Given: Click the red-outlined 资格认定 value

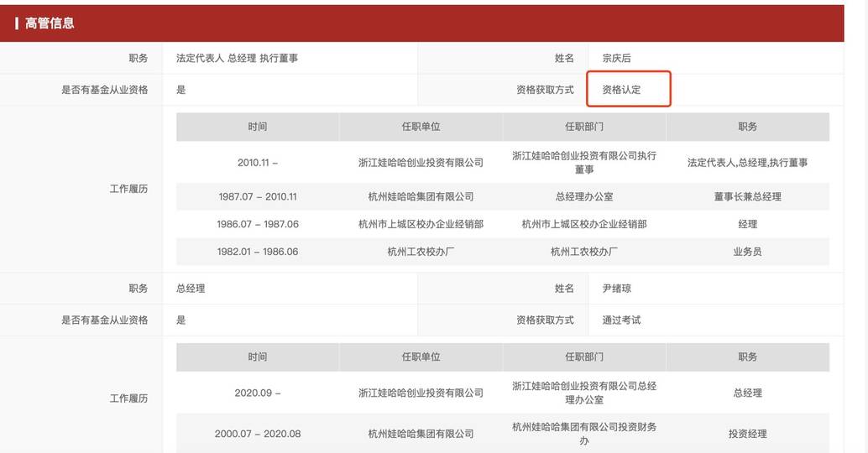Looking at the screenshot, I should pyautogui.click(x=622, y=90).
